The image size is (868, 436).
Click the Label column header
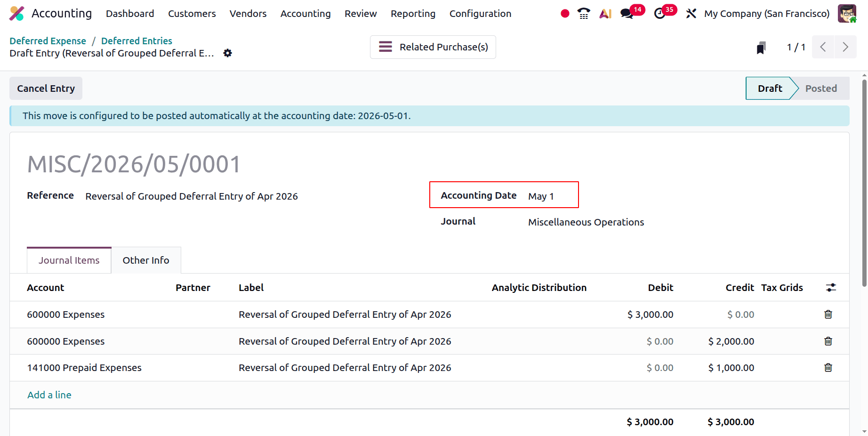point(251,288)
